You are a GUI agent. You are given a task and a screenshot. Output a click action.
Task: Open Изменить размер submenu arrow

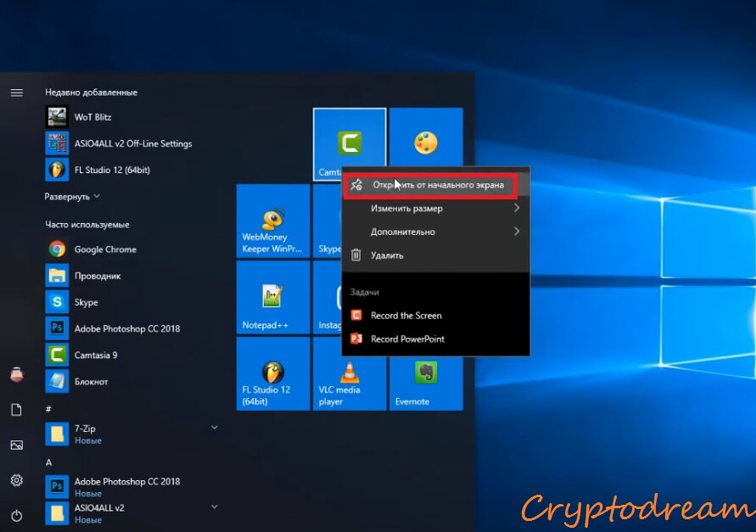click(x=517, y=208)
